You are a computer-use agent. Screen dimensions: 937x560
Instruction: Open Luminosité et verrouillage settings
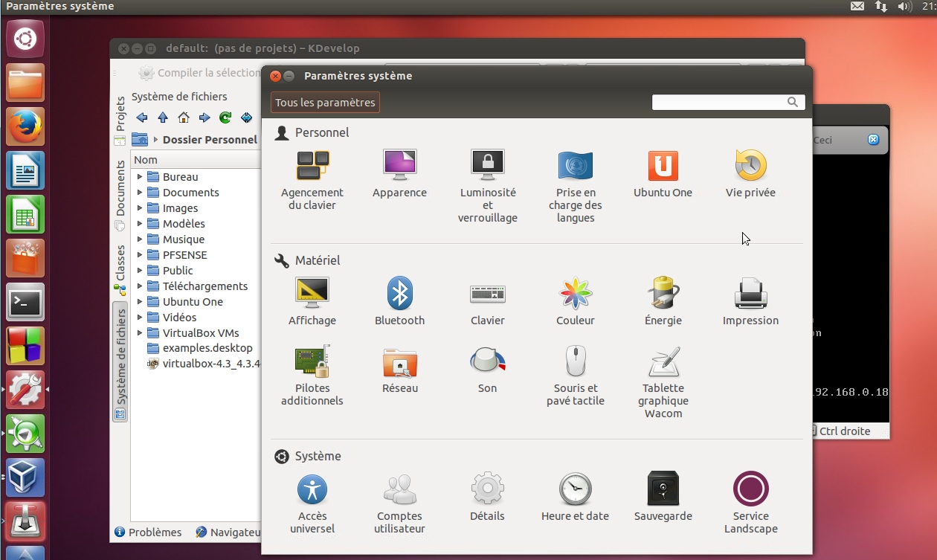point(487,165)
